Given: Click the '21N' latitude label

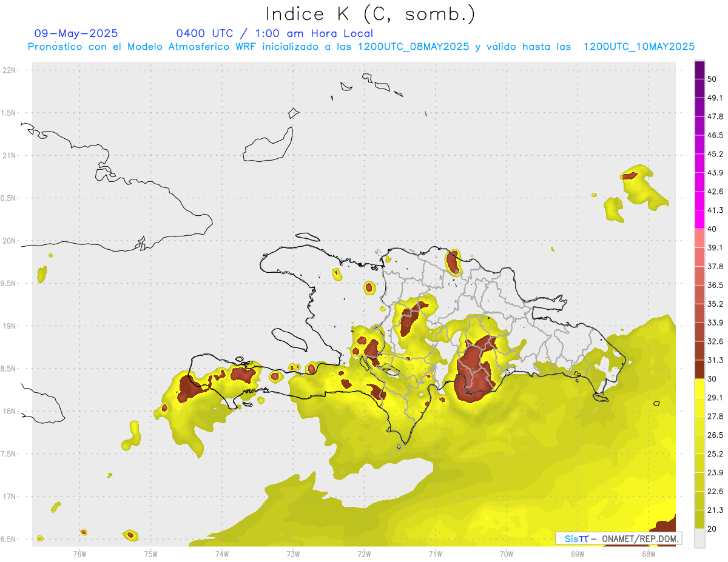Looking at the screenshot, I should [9, 155].
